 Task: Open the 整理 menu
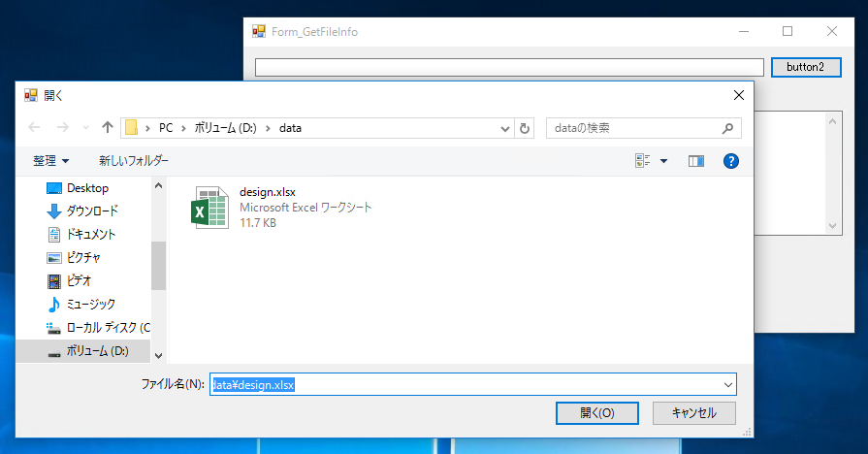click(x=50, y=161)
